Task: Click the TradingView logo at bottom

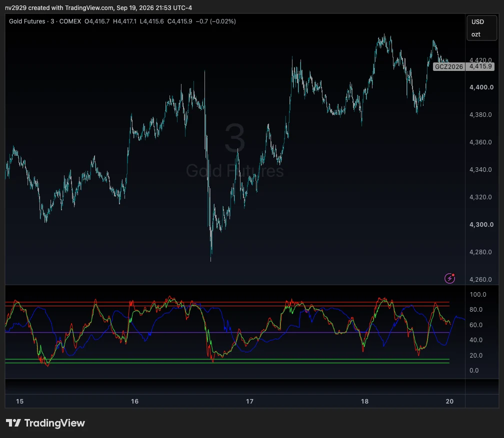Action: click(x=45, y=423)
